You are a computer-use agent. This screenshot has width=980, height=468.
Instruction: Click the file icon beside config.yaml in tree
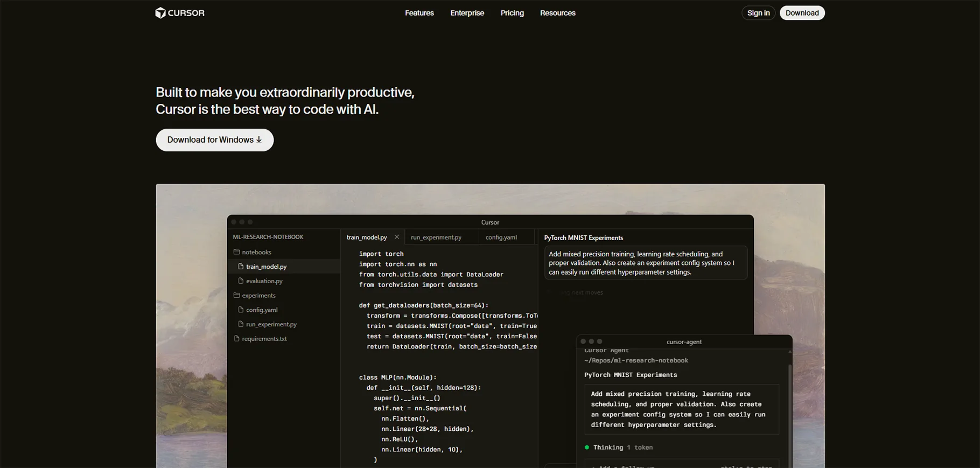click(241, 310)
